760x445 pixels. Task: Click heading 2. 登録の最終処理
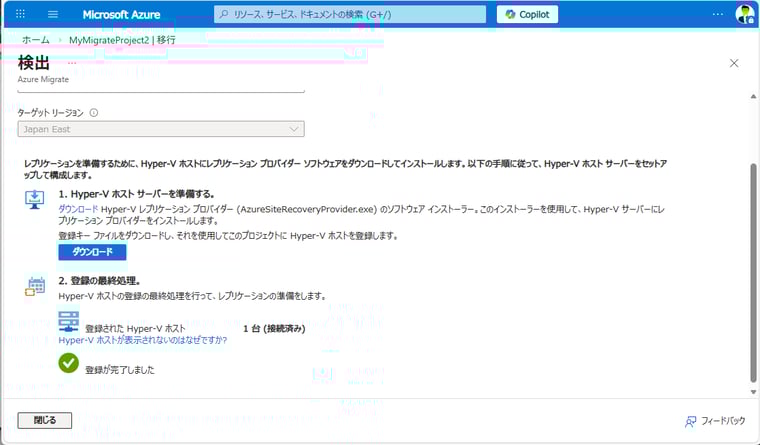tap(99, 281)
